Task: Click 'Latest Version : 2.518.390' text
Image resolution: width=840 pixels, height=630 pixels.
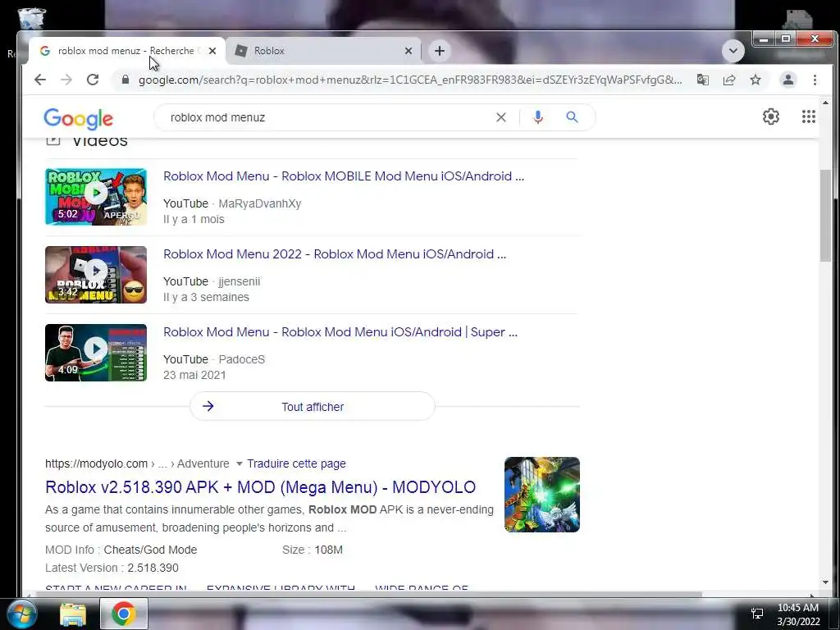Action: [112, 568]
